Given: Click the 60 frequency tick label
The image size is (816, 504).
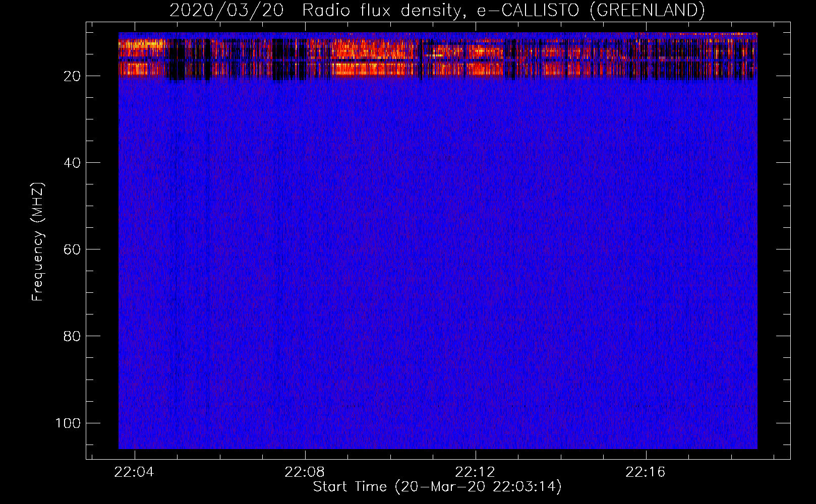Looking at the screenshot, I should [72, 249].
